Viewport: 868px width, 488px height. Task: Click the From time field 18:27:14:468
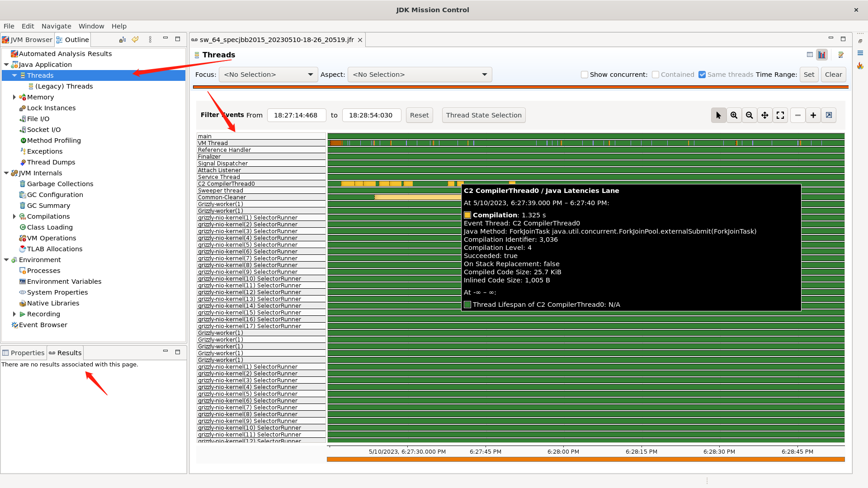pos(296,115)
